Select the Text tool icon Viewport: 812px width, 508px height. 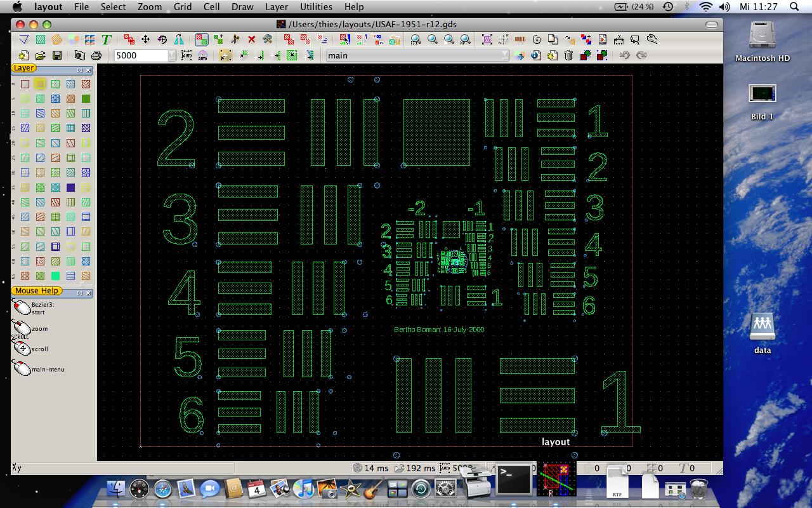coord(106,39)
